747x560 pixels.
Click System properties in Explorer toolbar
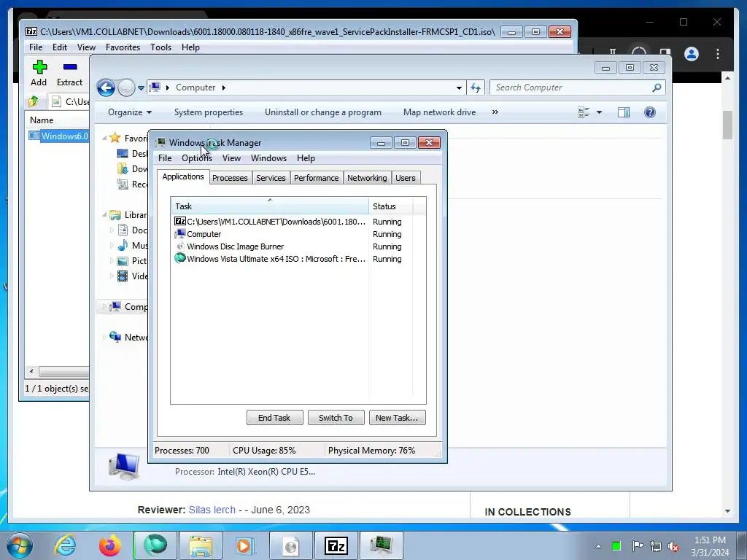coord(209,112)
